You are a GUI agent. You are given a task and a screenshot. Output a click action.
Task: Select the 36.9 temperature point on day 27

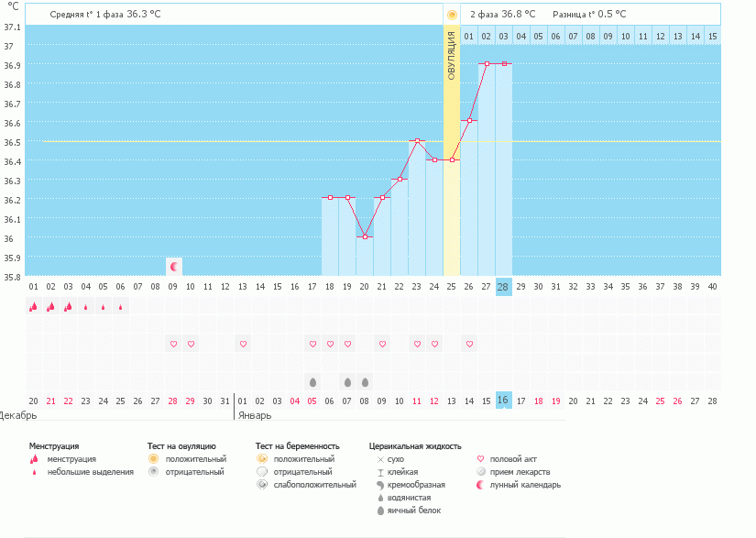[487, 64]
